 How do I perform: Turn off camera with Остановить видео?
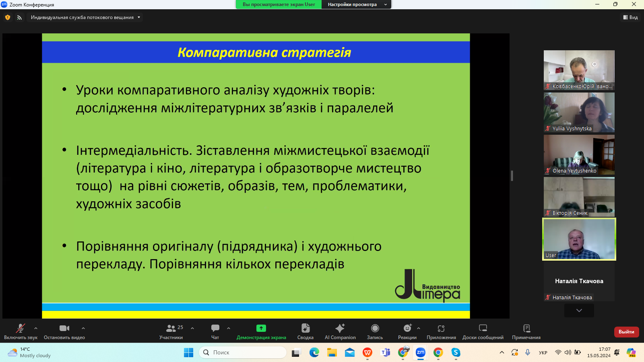pos(64,331)
